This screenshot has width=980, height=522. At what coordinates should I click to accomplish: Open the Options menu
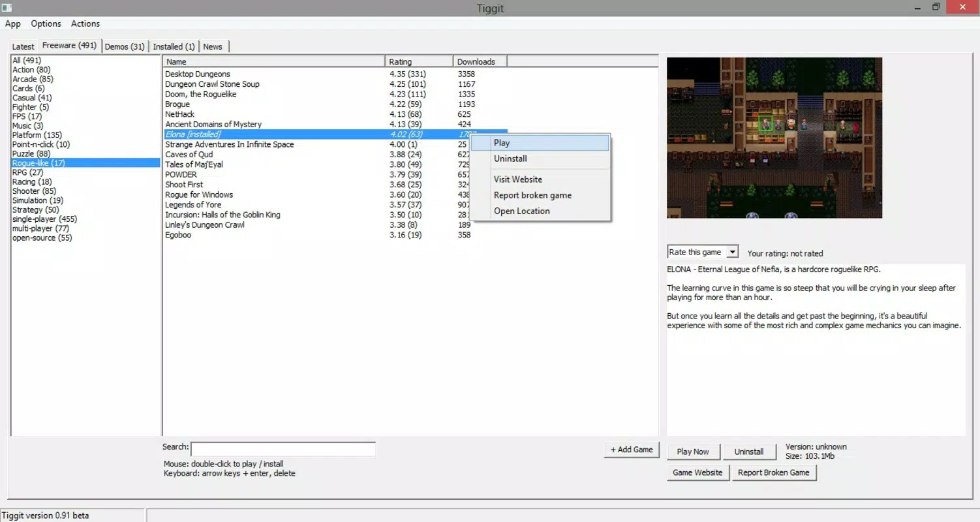[x=46, y=23]
